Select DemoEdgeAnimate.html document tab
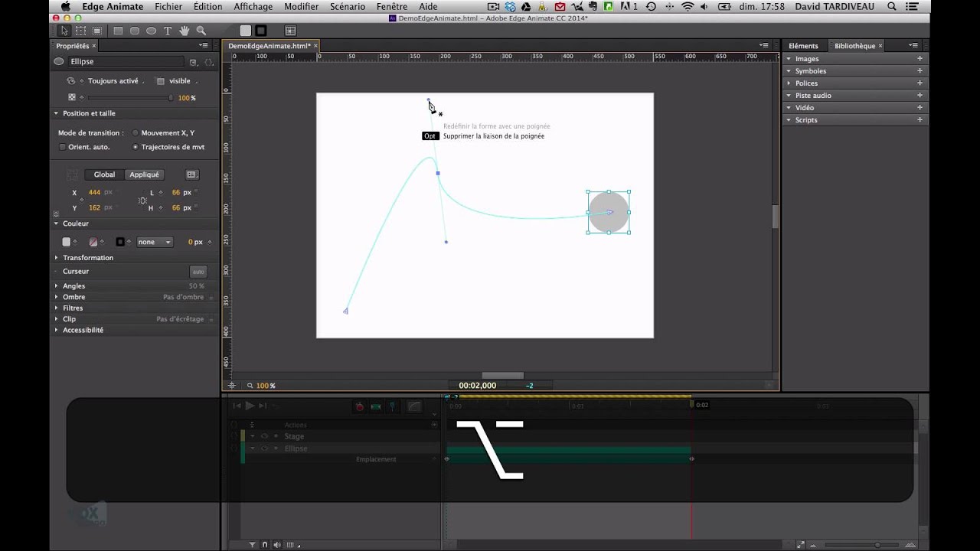Screen dimensions: 980x551 (269, 46)
